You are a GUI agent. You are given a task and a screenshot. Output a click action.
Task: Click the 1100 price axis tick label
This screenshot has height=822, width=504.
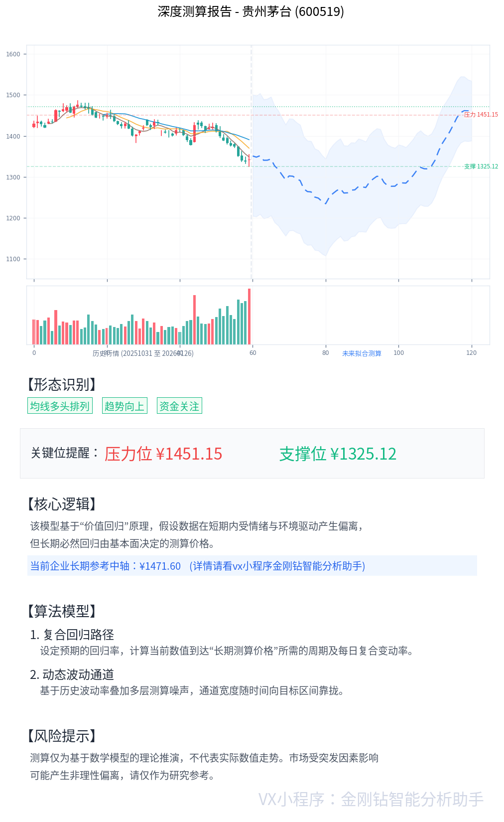[x=13, y=259]
